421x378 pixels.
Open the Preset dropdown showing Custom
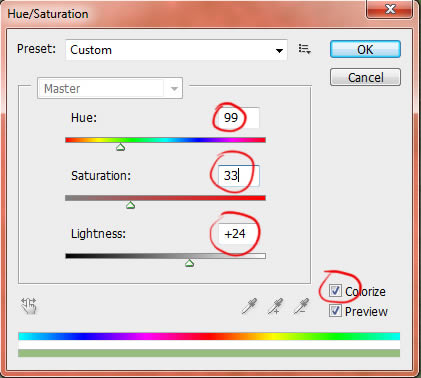pos(176,50)
